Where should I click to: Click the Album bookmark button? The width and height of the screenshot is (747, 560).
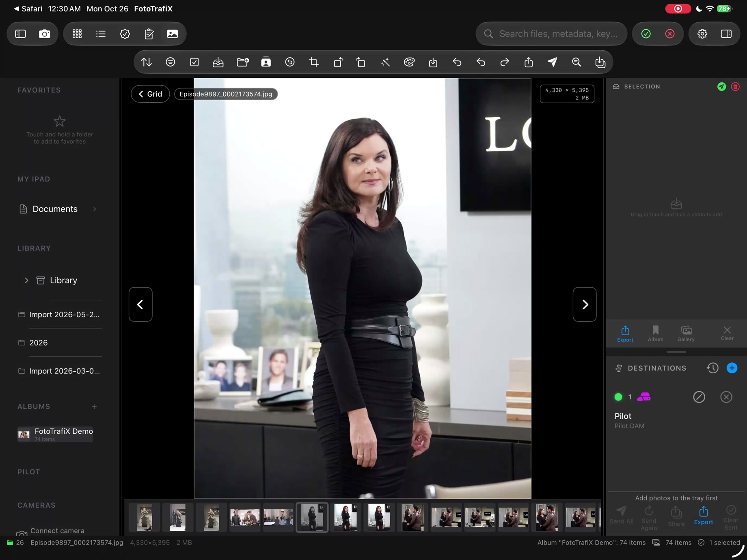[x=656, y=333]
